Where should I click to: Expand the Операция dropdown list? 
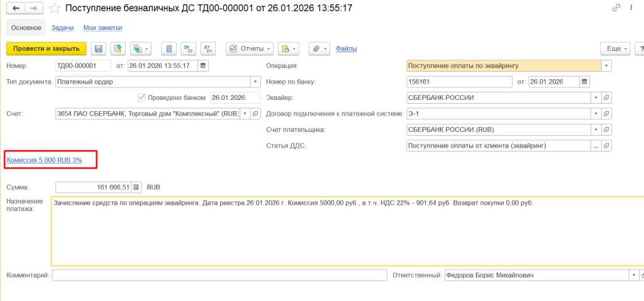[606, 65]
